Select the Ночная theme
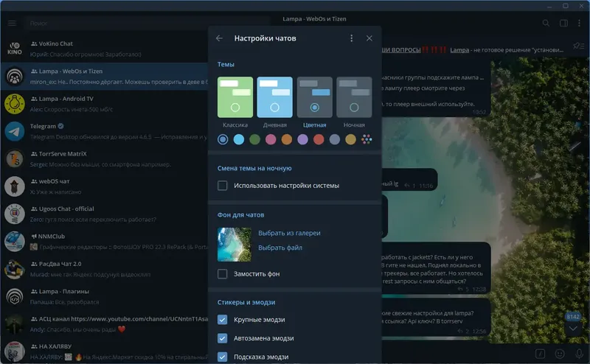 354,97
